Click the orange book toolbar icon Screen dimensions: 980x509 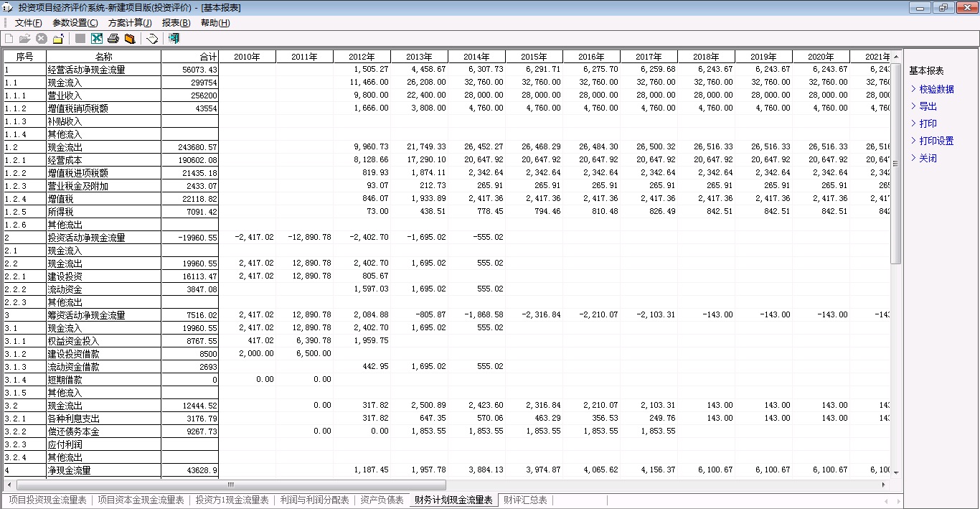pos(130,39)
